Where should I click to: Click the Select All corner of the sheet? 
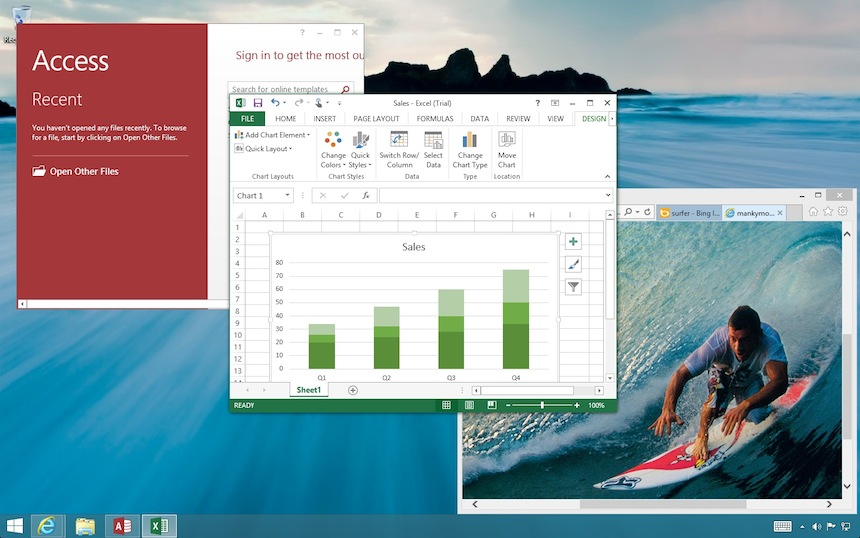pos(239,215)
